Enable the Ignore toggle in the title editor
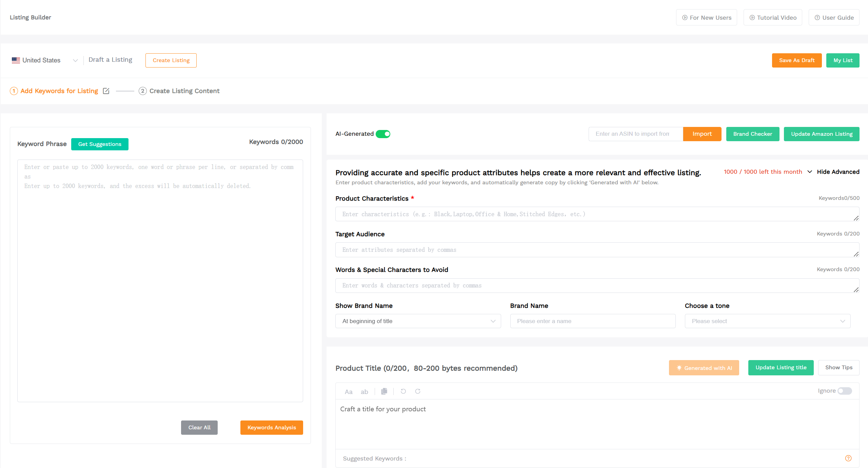868x468 pixels. tap(845, 391)
